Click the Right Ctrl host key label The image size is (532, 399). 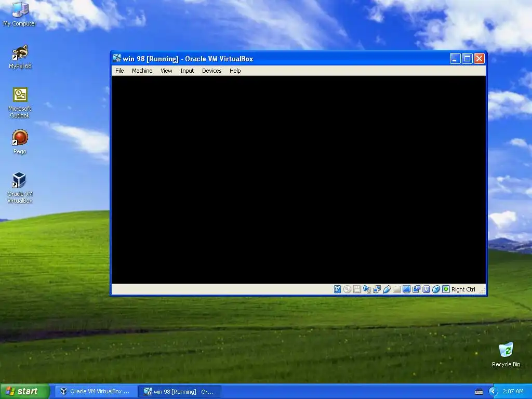click(x=463, y=289)
